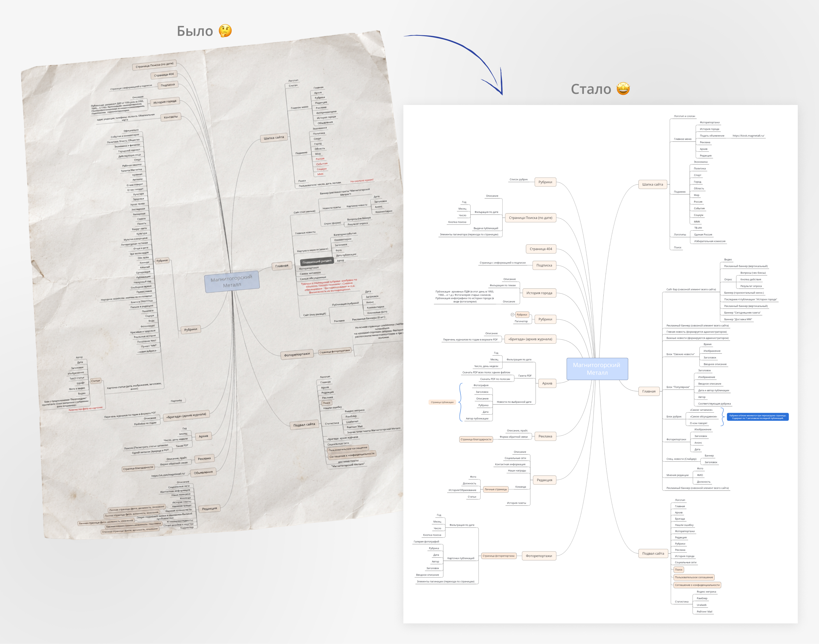
Task: Click Последние 4 публикации "Истории города"
Action: 750,299
